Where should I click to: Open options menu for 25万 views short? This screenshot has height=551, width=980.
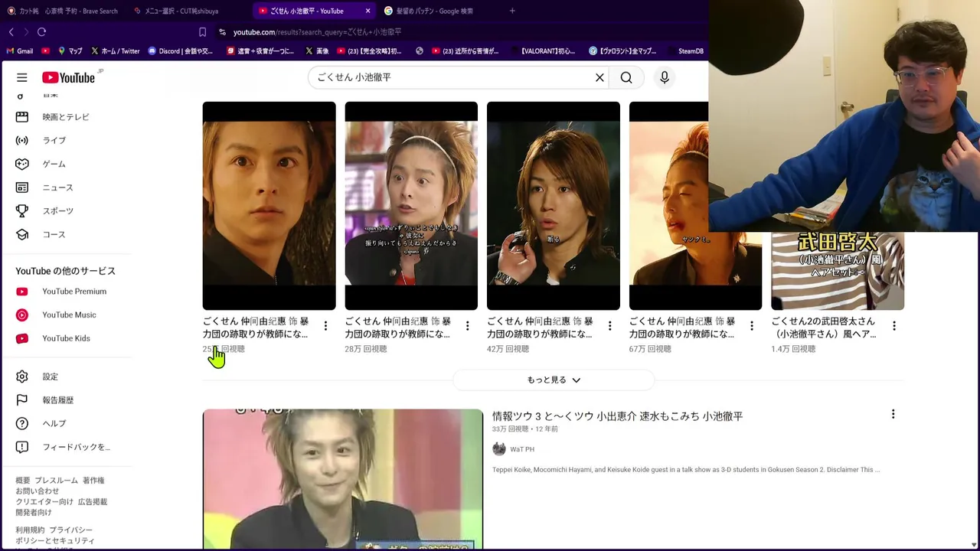pos(325,326)
